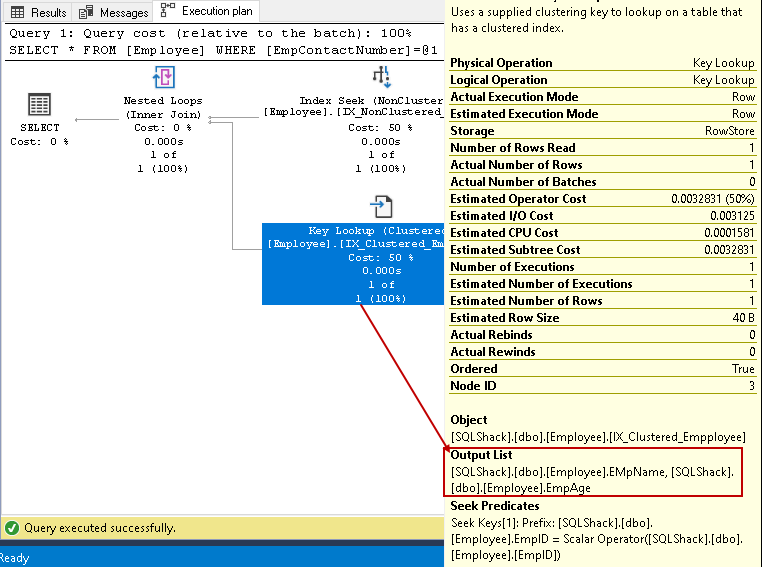Click the Estimated Number of Rows row
The height and width of the screenshot is (567, 762).
pyautogui.click(x=603, y=301)
